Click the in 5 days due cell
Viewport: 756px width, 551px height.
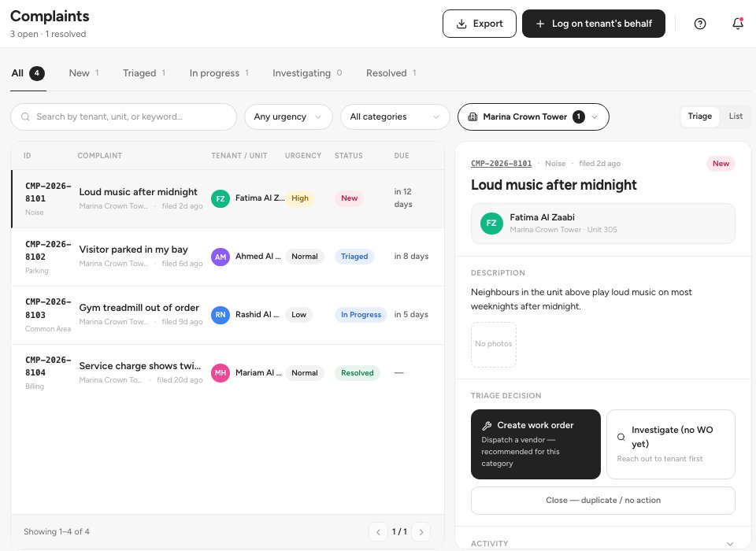(x=411, y=315)
